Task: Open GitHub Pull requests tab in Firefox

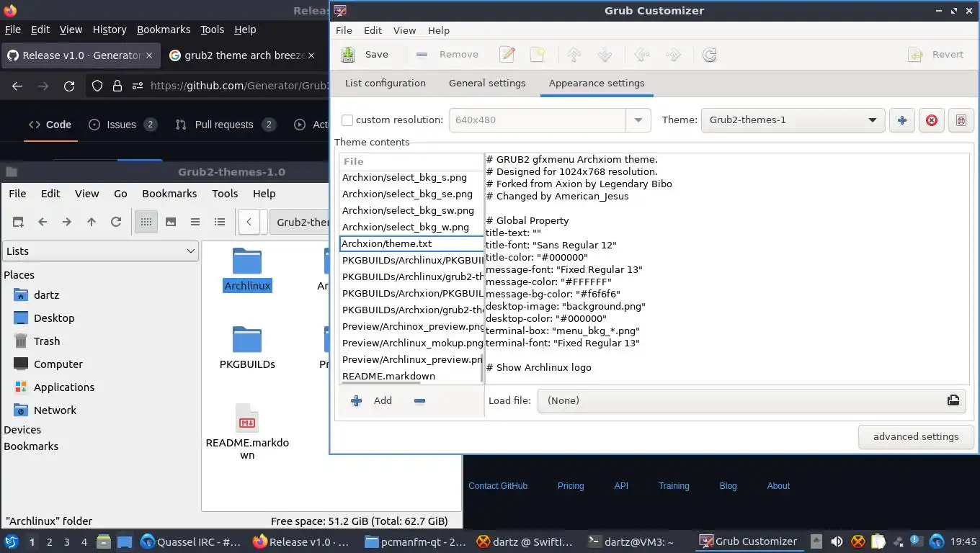Action: click(225, 125)
